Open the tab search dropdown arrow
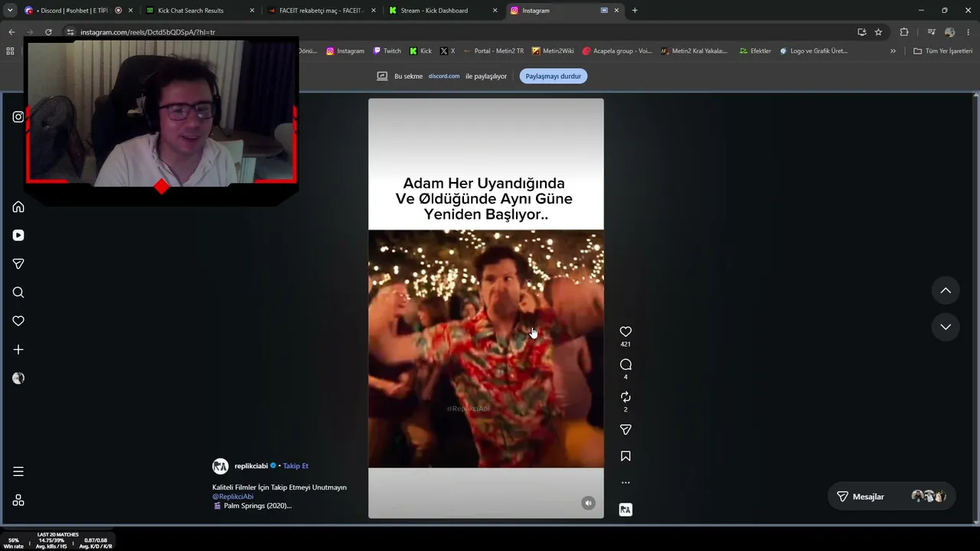Viewport: 980px width, 551px height. (x=10, y=11)
